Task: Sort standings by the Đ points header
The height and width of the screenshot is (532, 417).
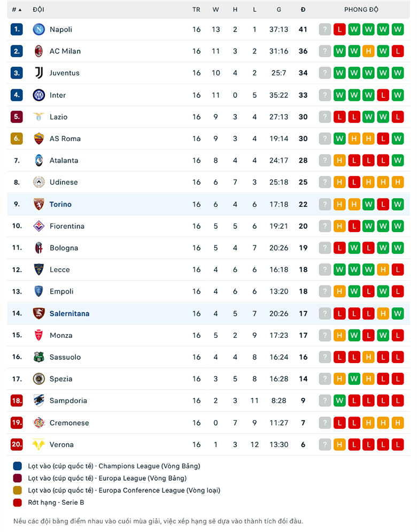Action: (x=303, y=10)
